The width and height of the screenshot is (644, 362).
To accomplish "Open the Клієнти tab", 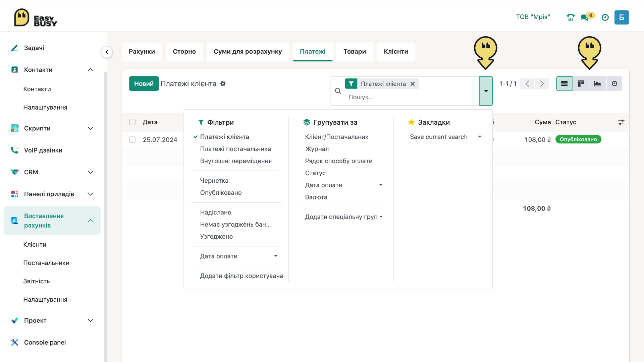I will (x=396, y=52).
